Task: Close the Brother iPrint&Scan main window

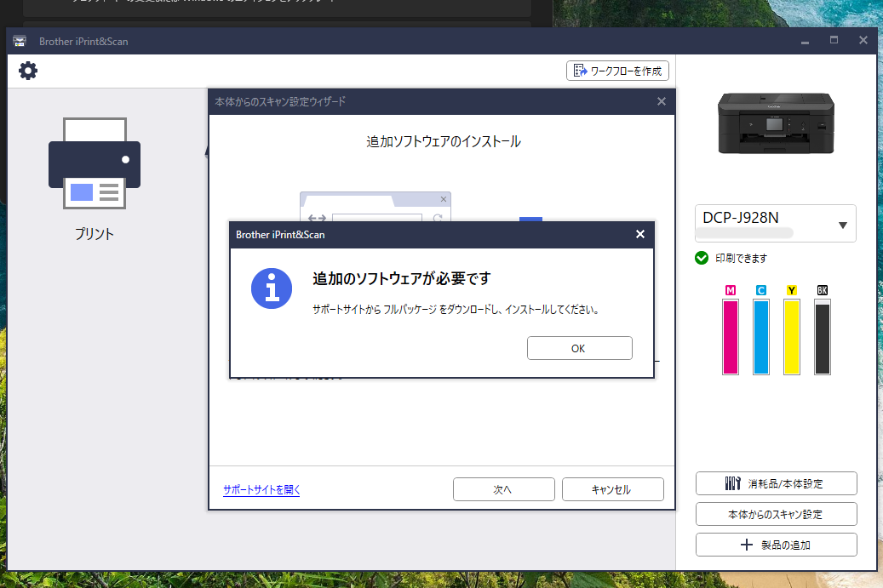Action: pos(863,41)
